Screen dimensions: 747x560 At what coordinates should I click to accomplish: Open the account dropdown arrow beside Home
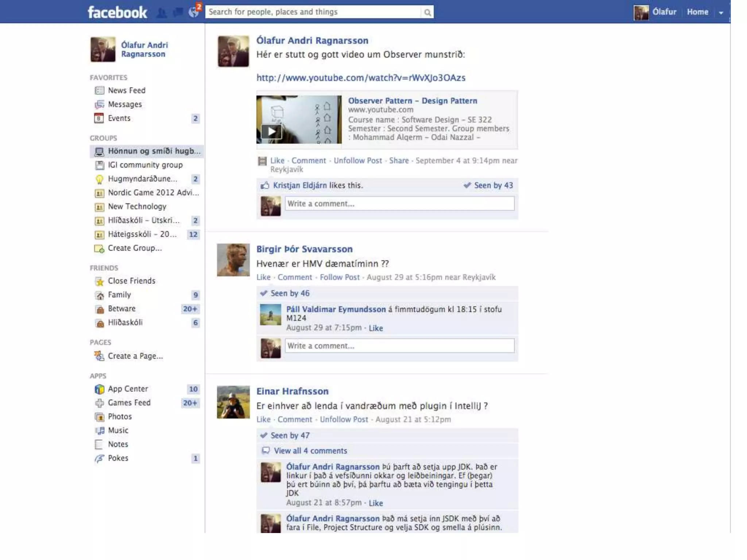721,13
